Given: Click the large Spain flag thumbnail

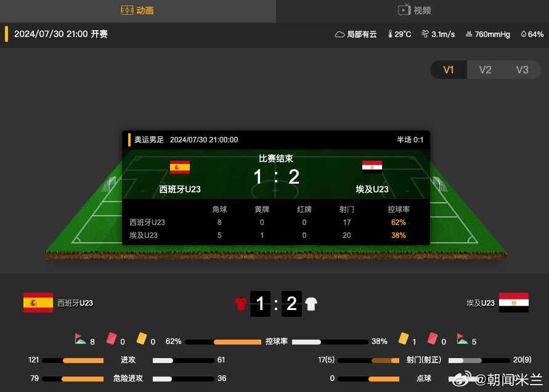Looking at the screenshot, I should pyautogui.click(x=38, y=303).
